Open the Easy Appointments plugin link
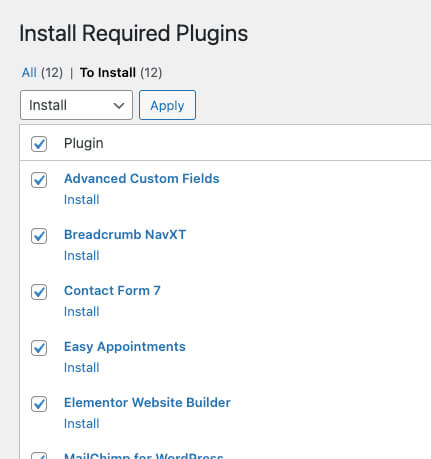This screenshot has height=459, width=431. tap(125, 347)
